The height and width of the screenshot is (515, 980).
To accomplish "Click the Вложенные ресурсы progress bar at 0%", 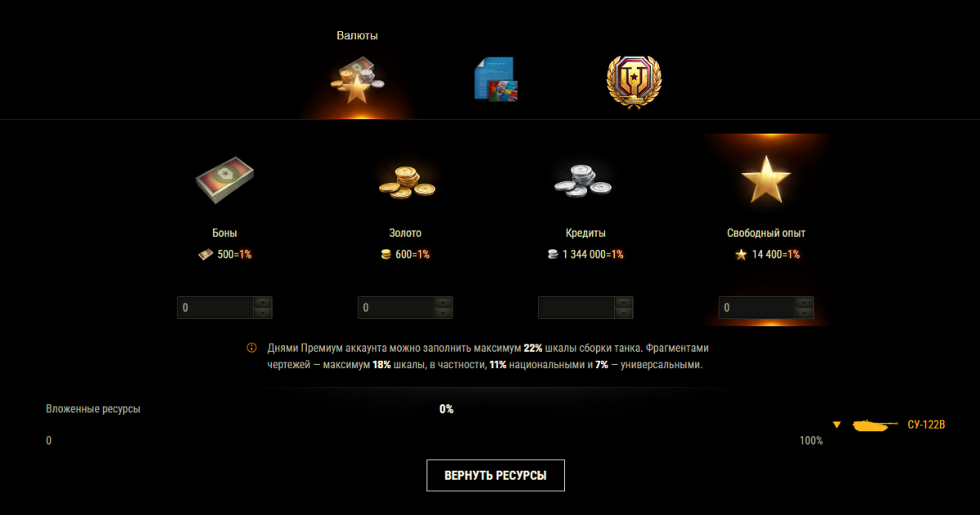I will pyautogui.click(x=434, y=425).
